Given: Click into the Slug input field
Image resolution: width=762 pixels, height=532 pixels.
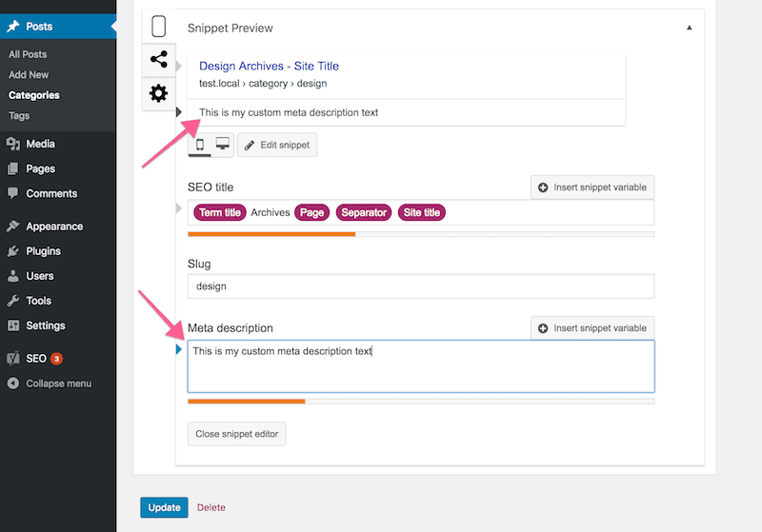Looking at the screenshot, I should [421, 286].
